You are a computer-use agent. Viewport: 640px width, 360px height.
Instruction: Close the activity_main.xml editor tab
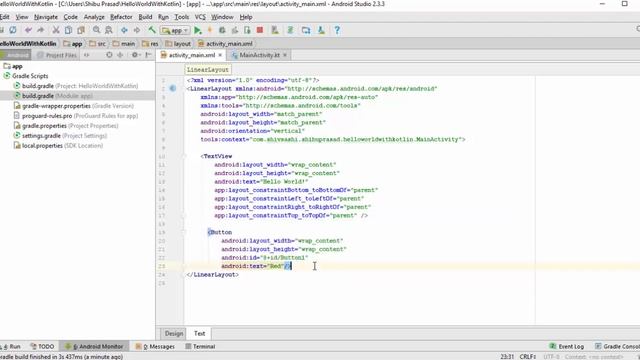pos(220,55)
